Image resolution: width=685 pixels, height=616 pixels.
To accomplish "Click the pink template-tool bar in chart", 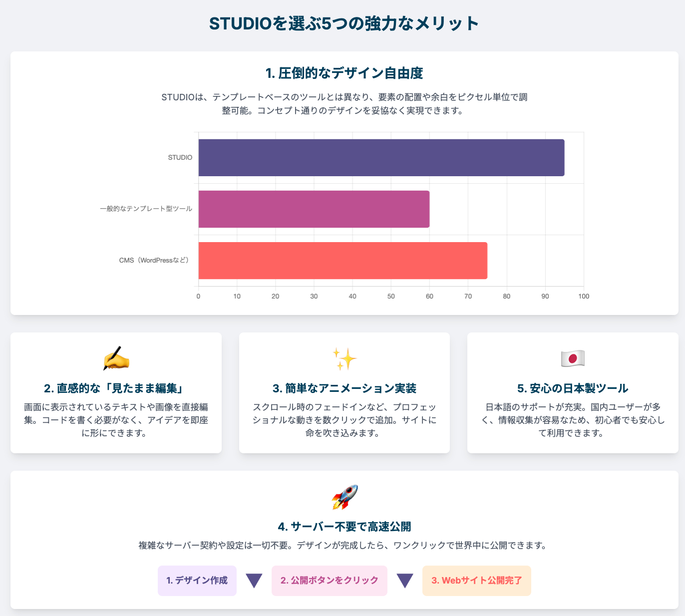I will pos(314,209).
